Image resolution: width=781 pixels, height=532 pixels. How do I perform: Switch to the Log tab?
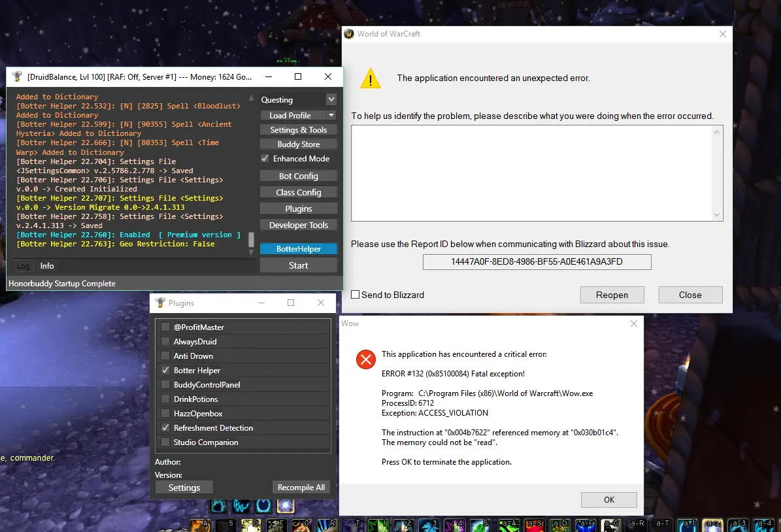tap(24, 266)
